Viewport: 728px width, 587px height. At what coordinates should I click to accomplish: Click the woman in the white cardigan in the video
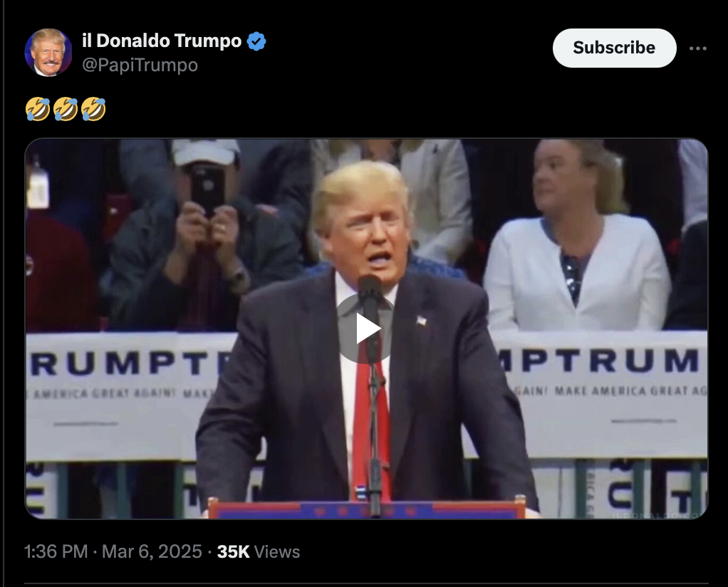(577, 236)
